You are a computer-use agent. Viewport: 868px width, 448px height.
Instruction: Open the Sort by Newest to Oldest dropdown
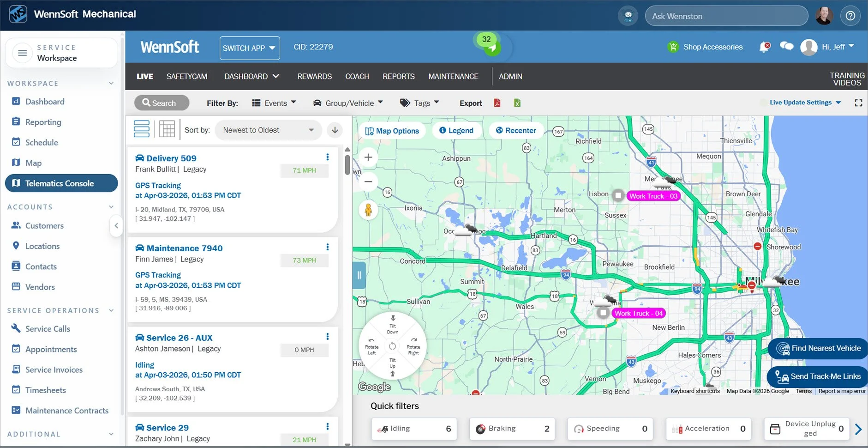click(268, 130)
